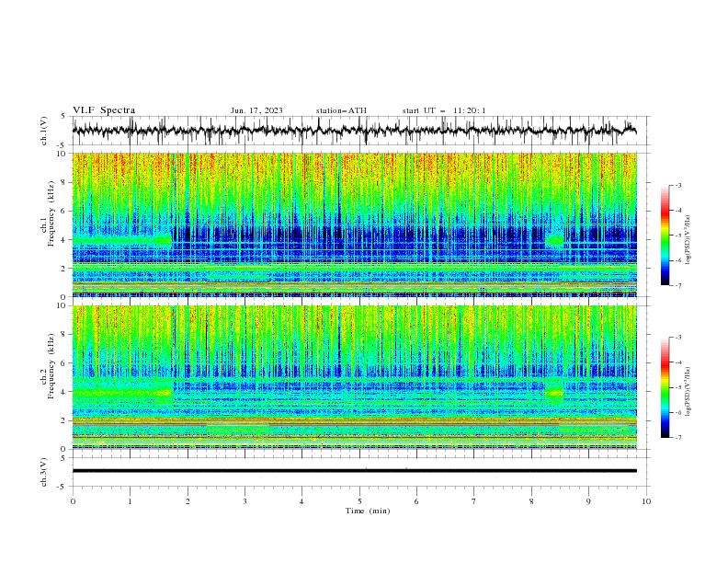Click the "ch.3(V)" axis label

44,472
